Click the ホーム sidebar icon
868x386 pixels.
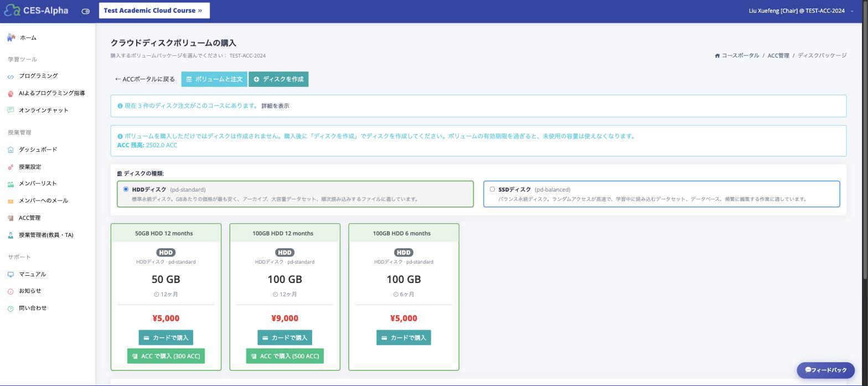(11, 38)
